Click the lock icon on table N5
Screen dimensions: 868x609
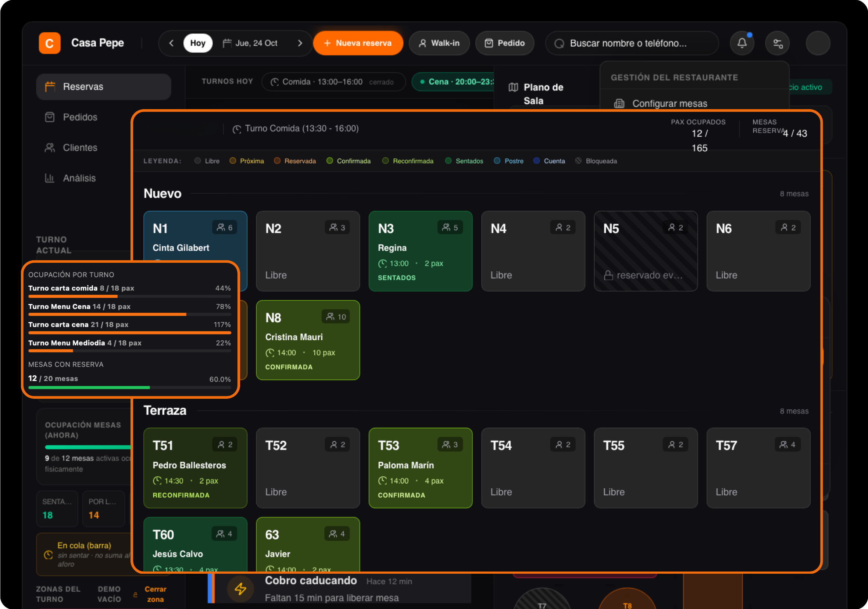[x=608, y=275]
